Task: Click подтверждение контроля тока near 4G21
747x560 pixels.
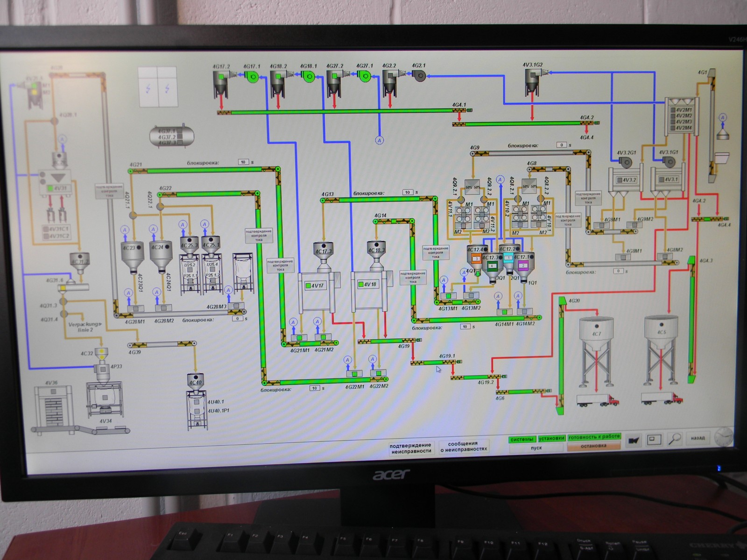Action: (281, 266)
